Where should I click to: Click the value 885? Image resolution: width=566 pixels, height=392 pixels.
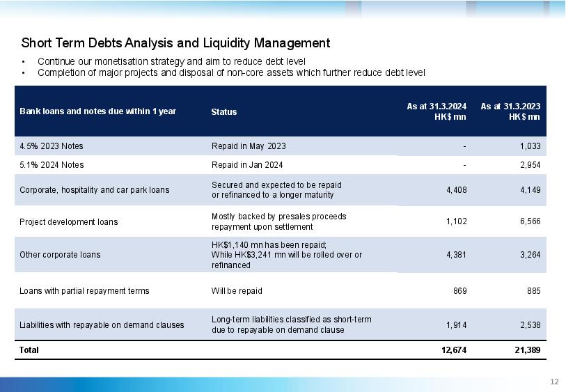(x=533, y=291)
